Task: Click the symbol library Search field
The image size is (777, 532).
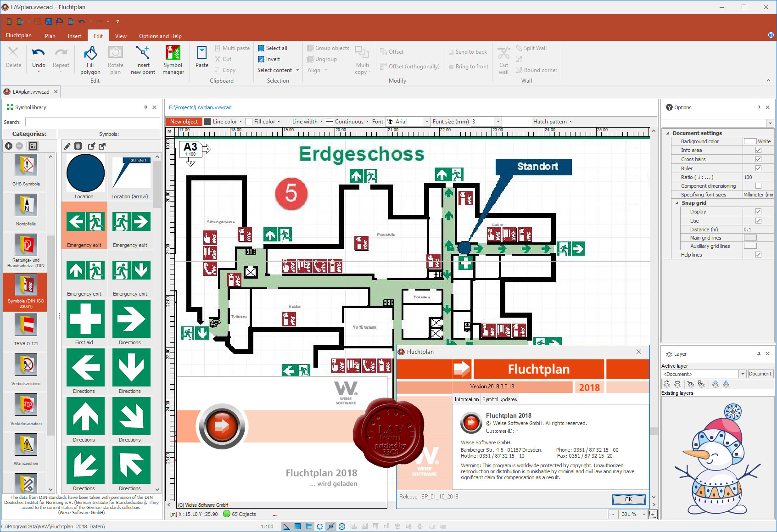Action: pos(92,122)
